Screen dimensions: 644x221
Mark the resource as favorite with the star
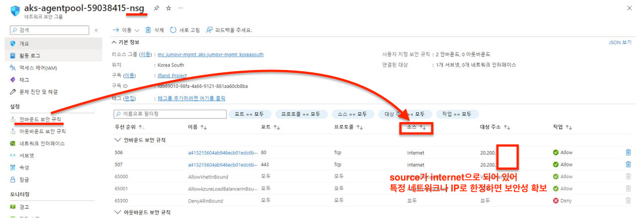pyautogui.click(x=168, y=8)
